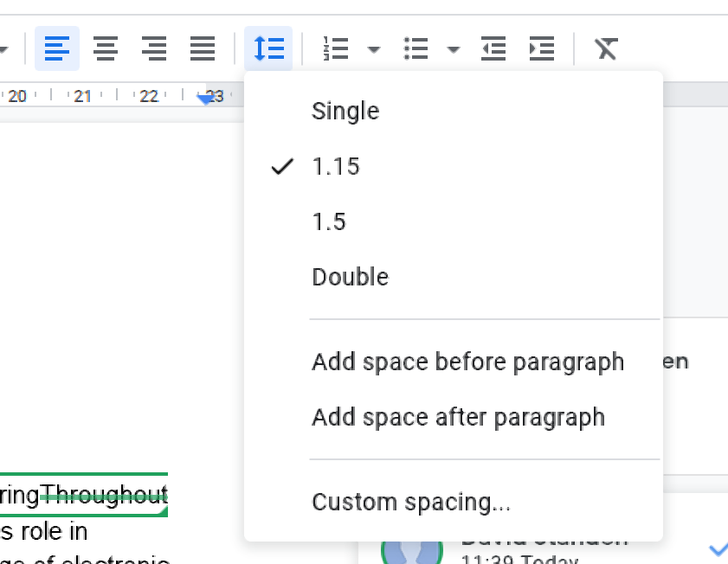Select 1.5 line spacing
Viewport: 728px width, 564px height.
[329, 222]
